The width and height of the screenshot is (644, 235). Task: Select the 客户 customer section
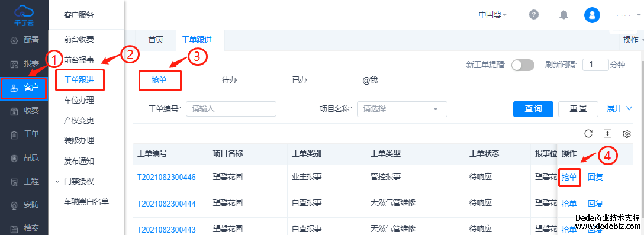(24, 88)
